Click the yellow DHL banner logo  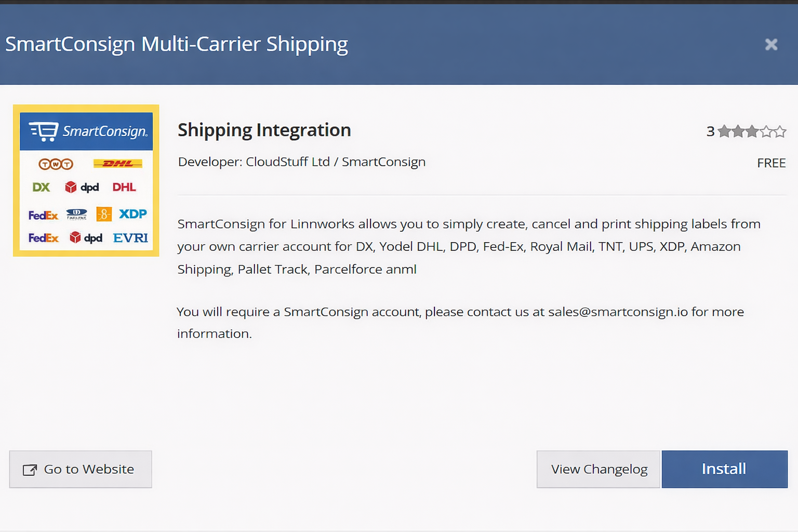point(118,164)
